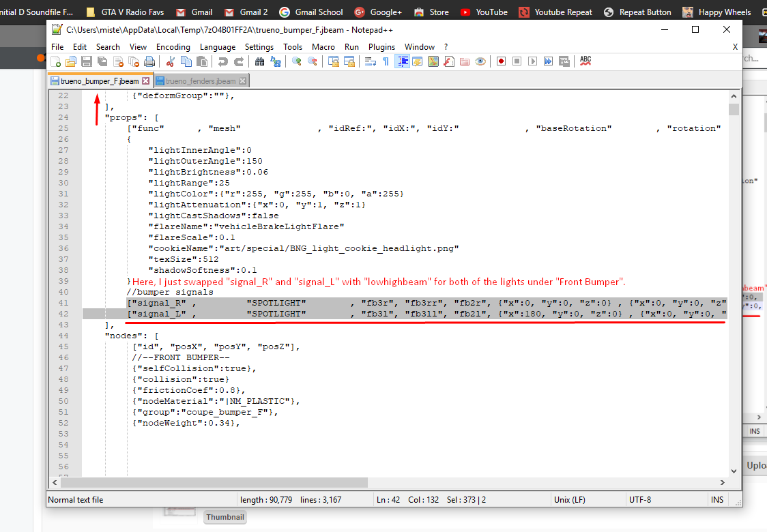Open the Macro menu
Viewport: 767px width, 532px height.
coord(323,47)
